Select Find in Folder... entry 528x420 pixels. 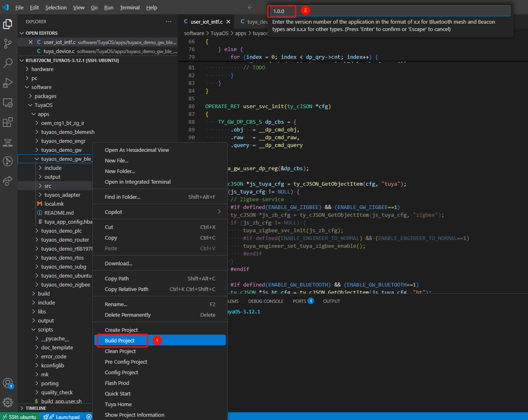pos(160,197)
